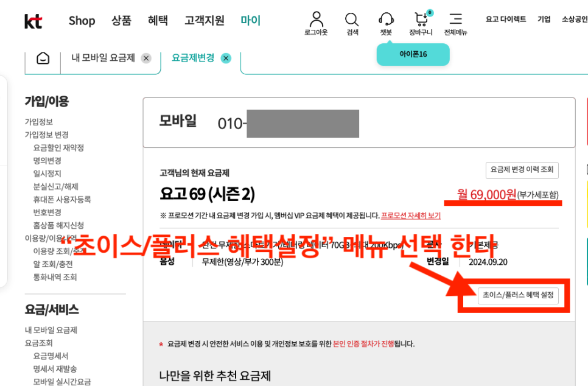This screenshot has height=386, width=588.
Task: Open the Shop menu
Action: click(82, 21)
